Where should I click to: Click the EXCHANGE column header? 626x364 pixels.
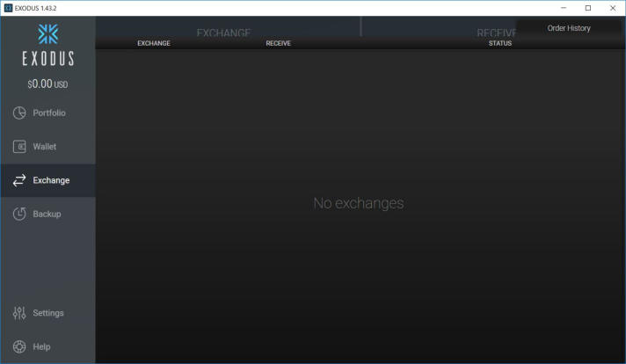coord(154,43)
